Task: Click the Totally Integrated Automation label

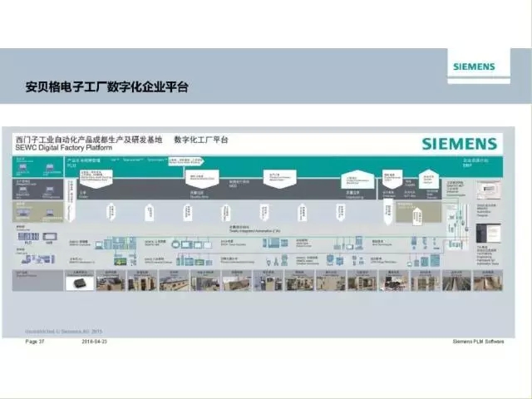Action: [255, 231]
